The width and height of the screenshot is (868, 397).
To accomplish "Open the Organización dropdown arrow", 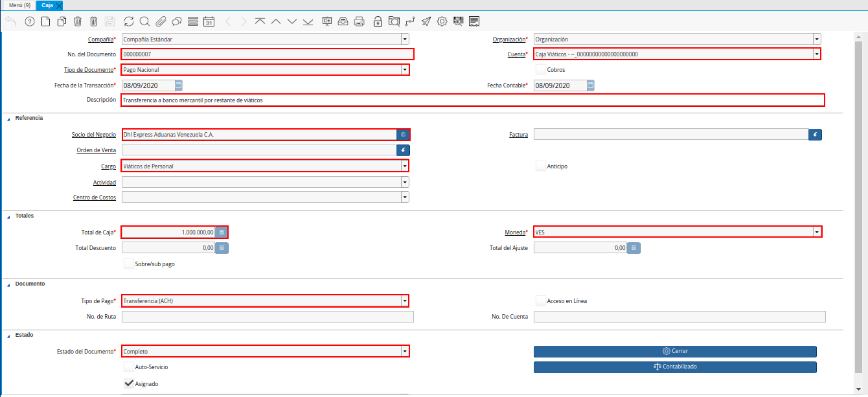I will point(817,39).
